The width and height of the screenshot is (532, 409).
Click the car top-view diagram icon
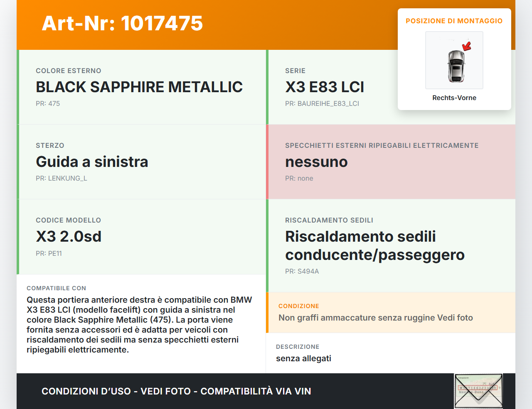click(454, 60)
